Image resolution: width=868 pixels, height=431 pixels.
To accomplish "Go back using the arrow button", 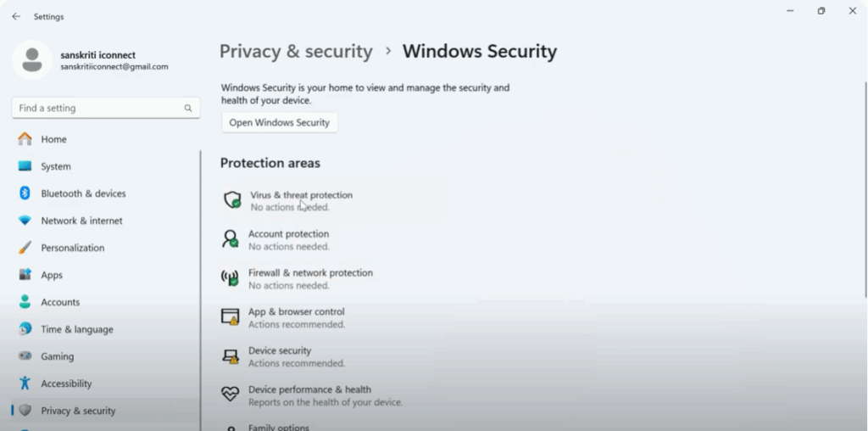I will coord(16,16).
